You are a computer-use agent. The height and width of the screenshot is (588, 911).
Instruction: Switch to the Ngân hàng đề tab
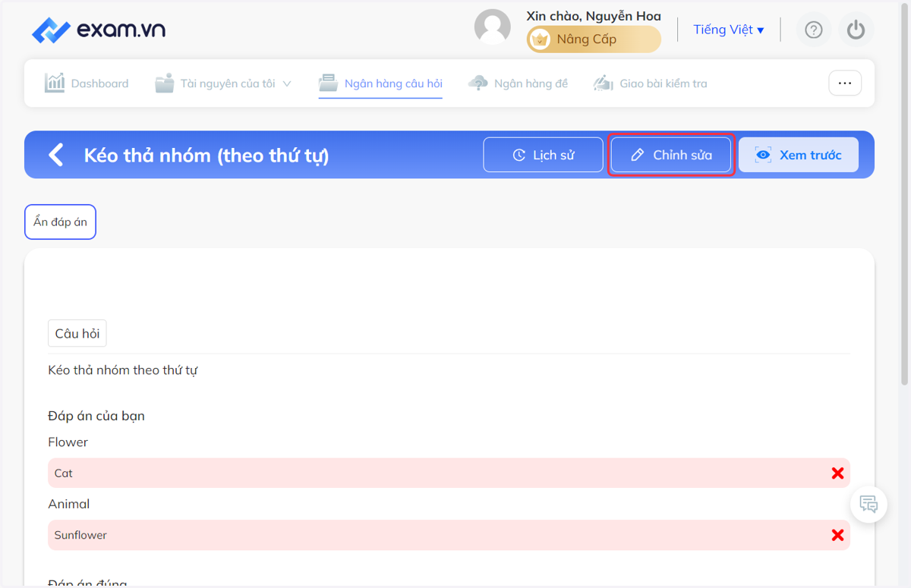(x=519, y=83)
